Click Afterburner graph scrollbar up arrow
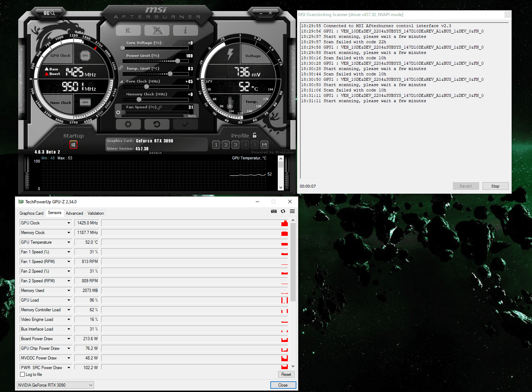532x392 pixels. 281,159
